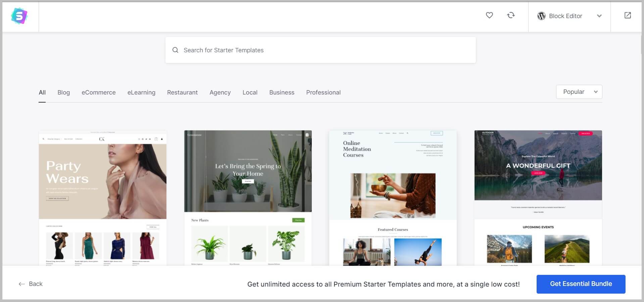This screenshot has height=302, width=644.
Task: Switch to the Professional category
Action: click(x=323, y=93)
